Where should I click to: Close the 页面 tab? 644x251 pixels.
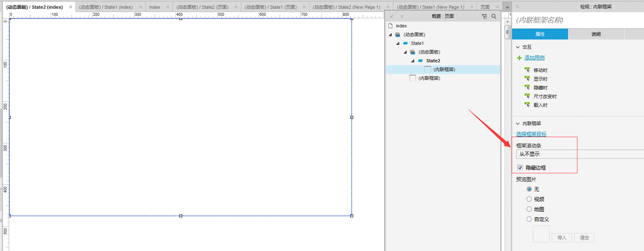tap(497, 7)
